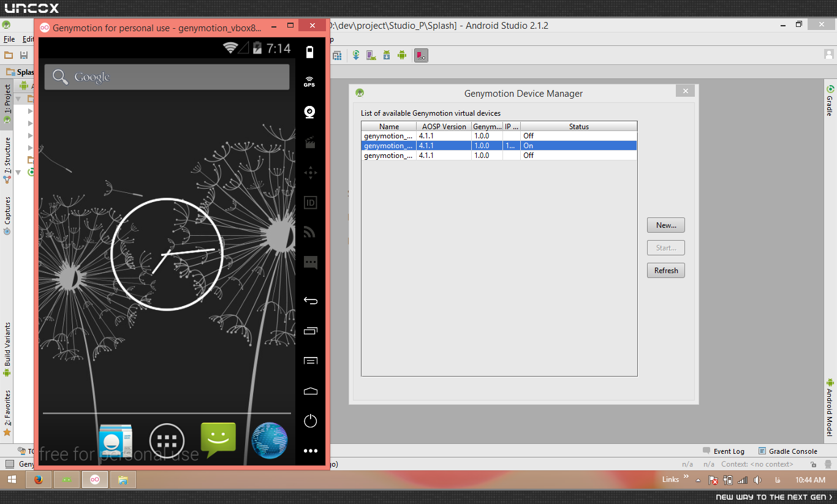Image resolution: width=837 pixels, height=504 pixels.
Task: Close the Genymotion Device Manager dialog
Action: (686, 91)
